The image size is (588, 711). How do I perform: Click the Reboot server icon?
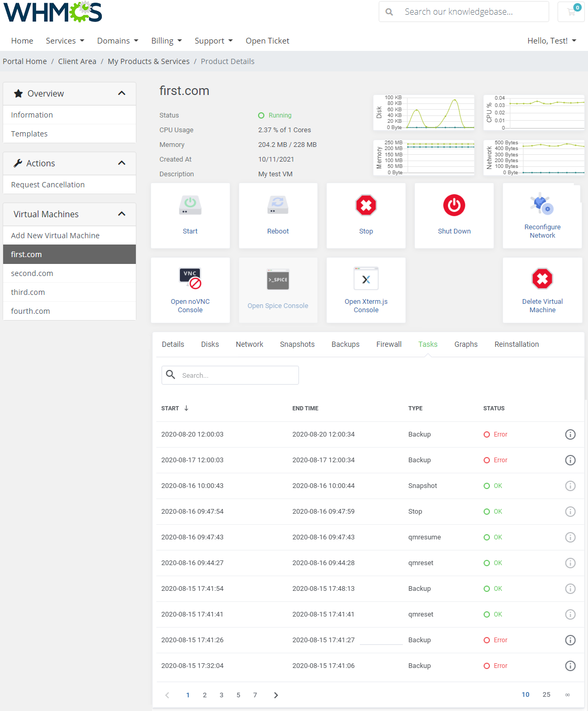click(278, 205)
